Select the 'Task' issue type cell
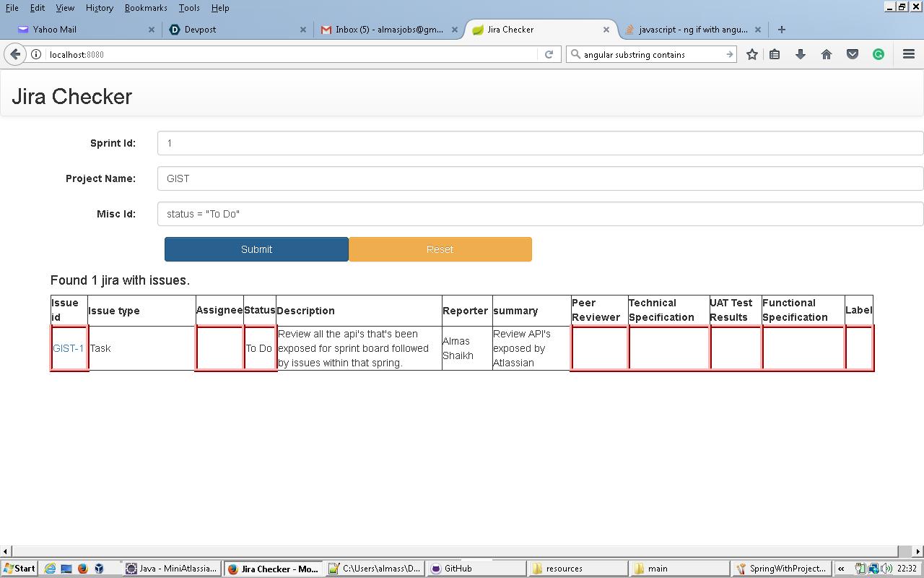The width and height of the screenshot is (924, 578). (x=141, y=348)
